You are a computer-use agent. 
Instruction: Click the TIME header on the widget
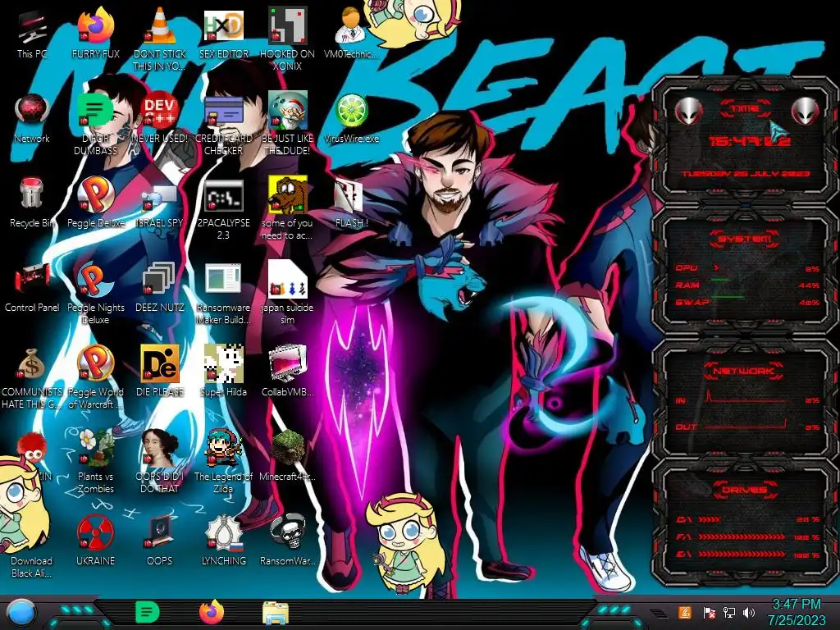click(x=745, y=109)
